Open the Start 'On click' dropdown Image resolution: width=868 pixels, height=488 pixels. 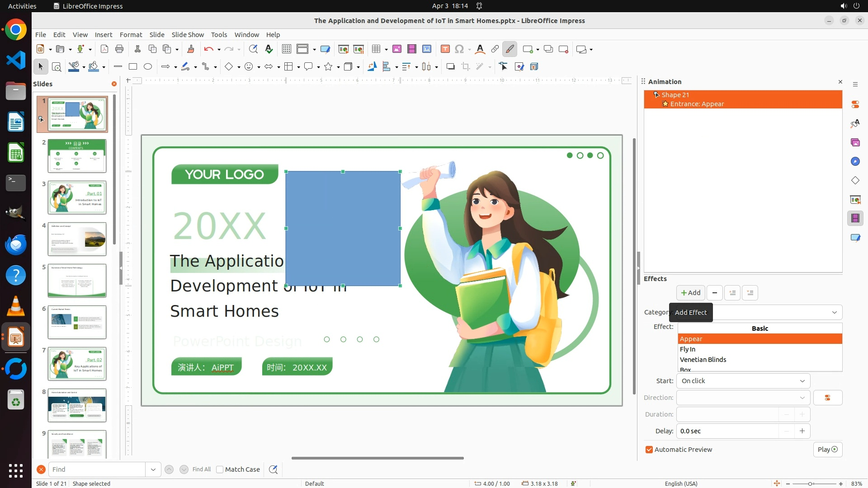pyautogui.click(x=743, y=381)
